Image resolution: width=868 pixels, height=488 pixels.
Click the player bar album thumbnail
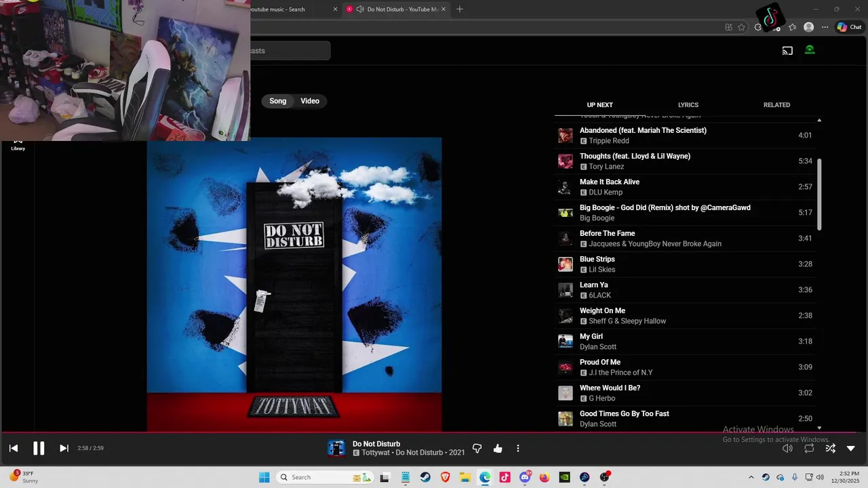coord(336,448)
